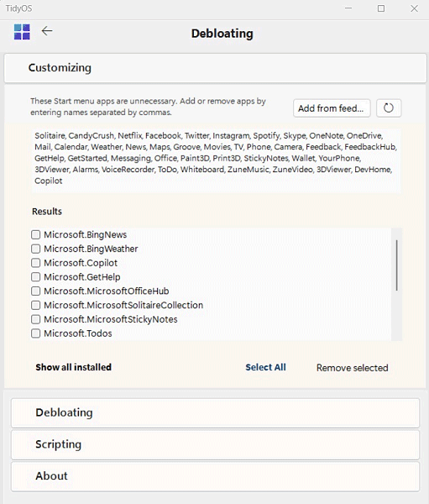
Task: Click the Microsoft.MicrosoftStickyNotes label text
Action: 111,319
